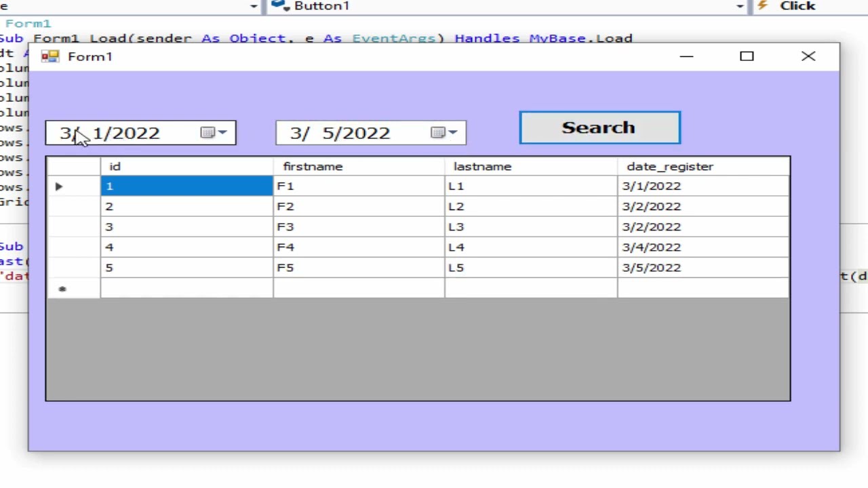The height and width of the screenshot is (488, 868).
Task: Select the date cell 3/1/2022 in row 1
Action: click(703, 186)
